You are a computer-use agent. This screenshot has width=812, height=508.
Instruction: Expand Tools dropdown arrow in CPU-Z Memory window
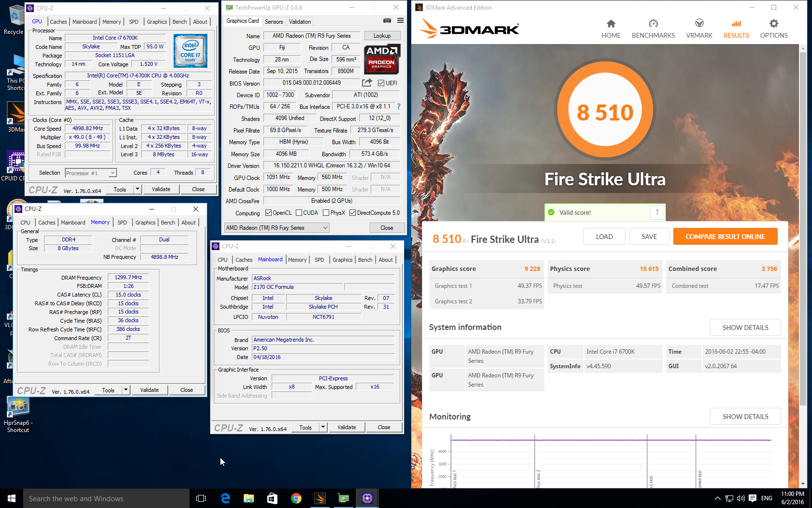coord(126,390)
